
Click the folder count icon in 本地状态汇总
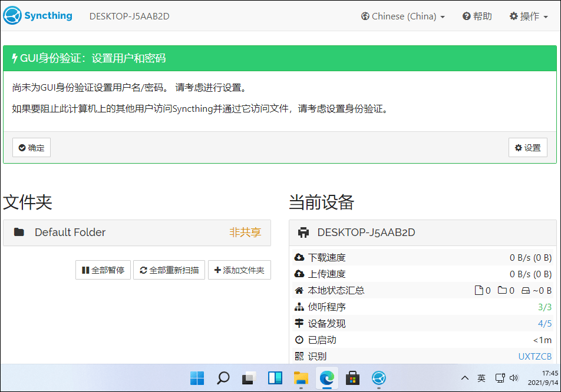click(x=502, y=290)
